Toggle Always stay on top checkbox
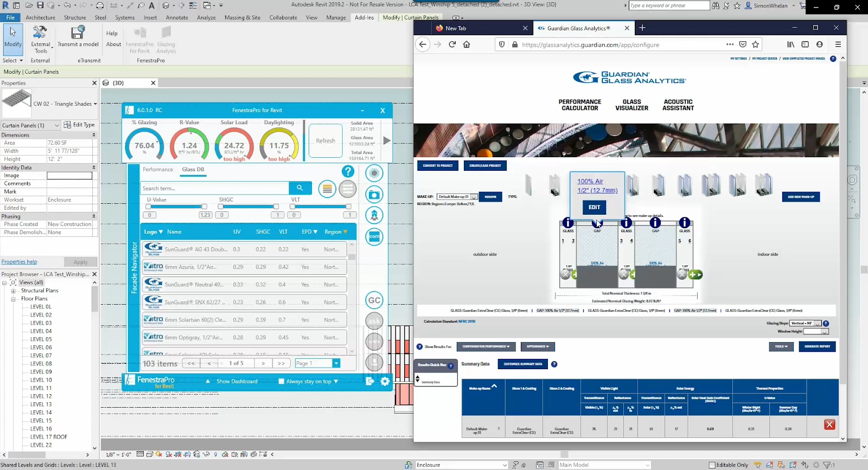 pos(281,381)
